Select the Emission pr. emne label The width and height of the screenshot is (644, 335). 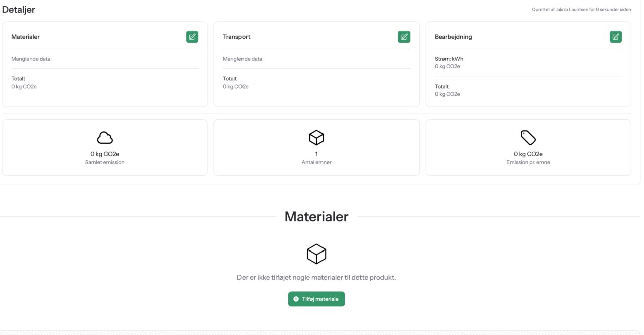click(528, 162)
